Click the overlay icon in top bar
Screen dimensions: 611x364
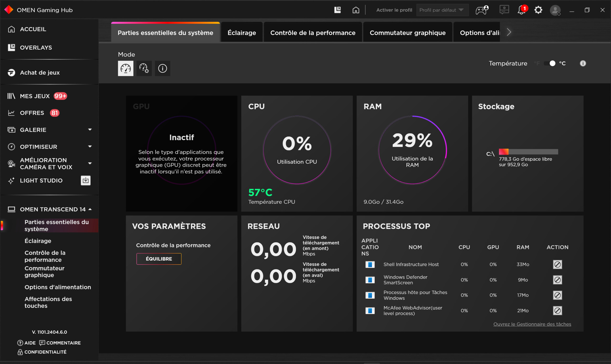(337, 10)
